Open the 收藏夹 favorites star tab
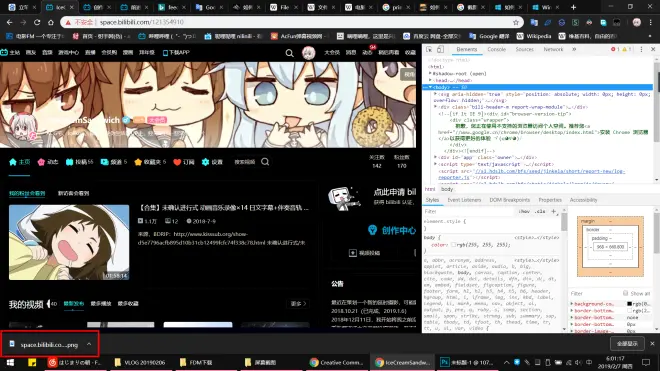 coord(150,162)
